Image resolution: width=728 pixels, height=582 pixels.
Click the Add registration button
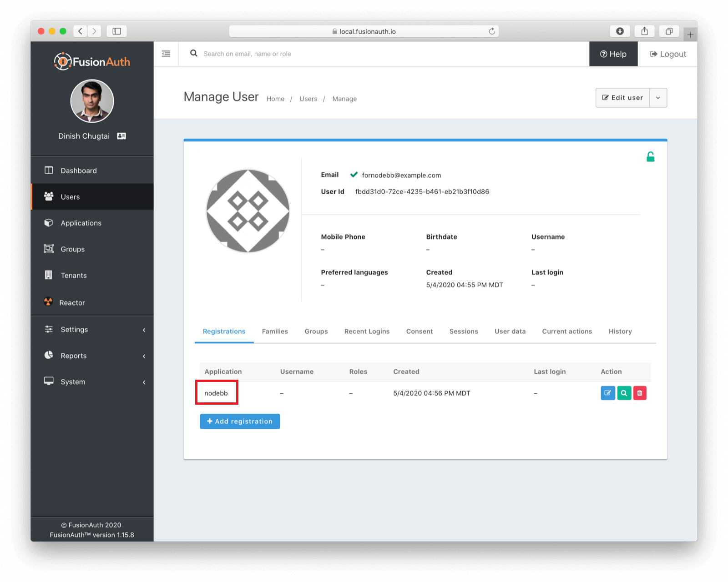(240, 421)
